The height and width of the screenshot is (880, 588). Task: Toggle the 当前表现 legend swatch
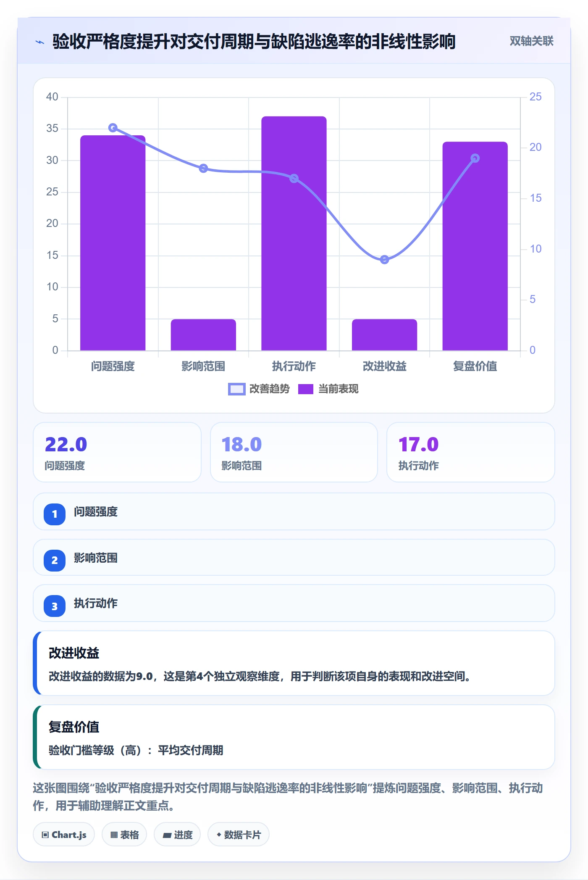coord(306,389)
